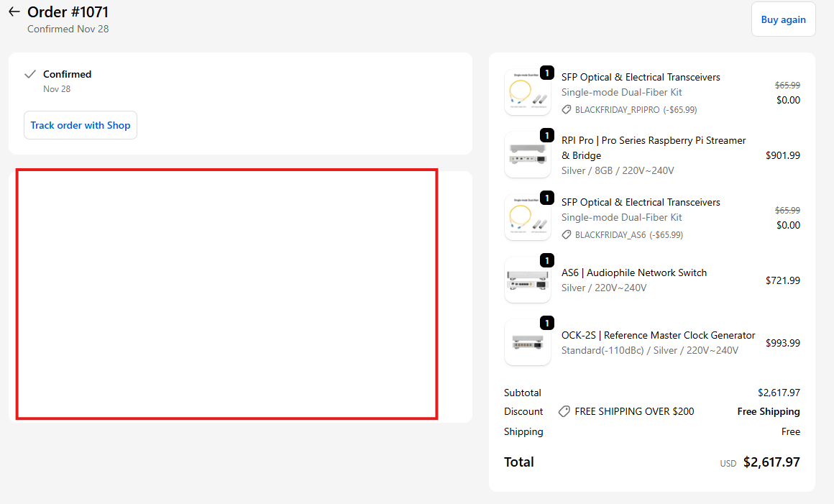
Task: Open the SFP kit thumbnail with BLACKFRIDAY_AS6 code
Action: [x=528, y=217]
